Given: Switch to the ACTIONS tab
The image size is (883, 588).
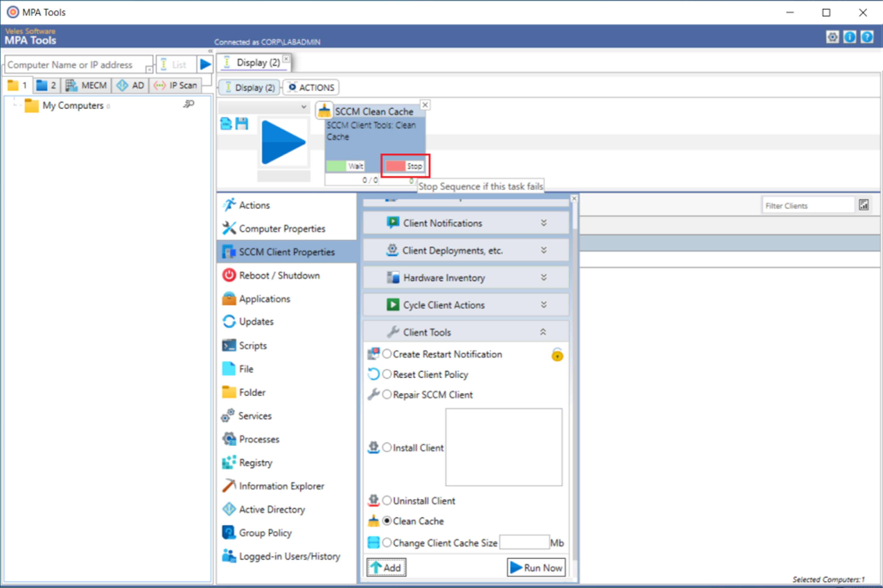Looking at the screenshot, I should [x=311, y=87].
